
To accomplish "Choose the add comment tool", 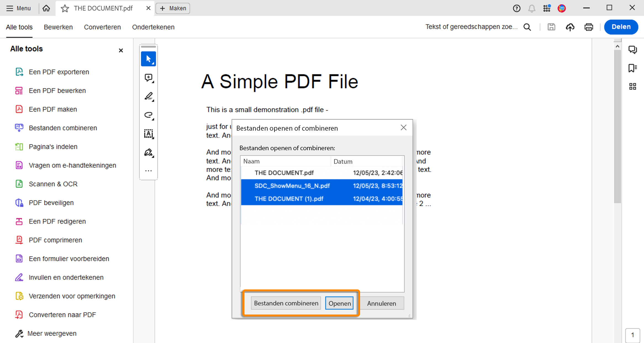I will [x=148, y=78].
